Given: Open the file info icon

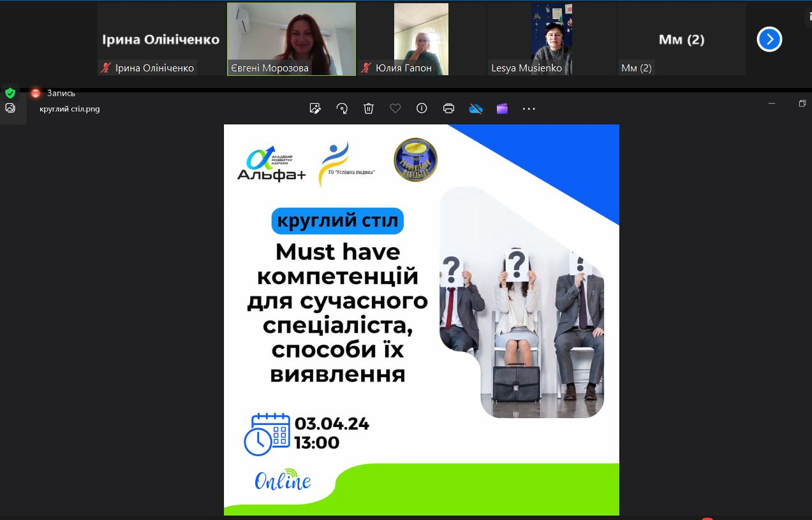Looking at the screenshot, I should 422,108.
